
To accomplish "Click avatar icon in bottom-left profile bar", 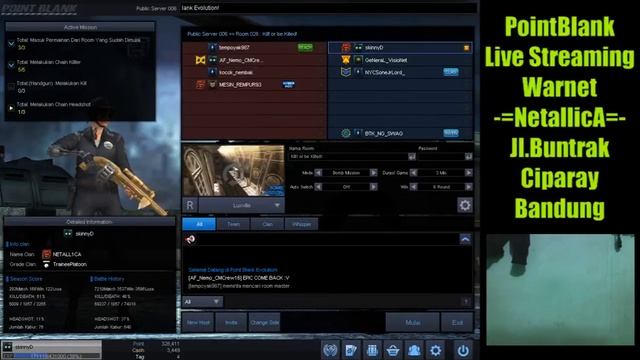I will (7, 347).
